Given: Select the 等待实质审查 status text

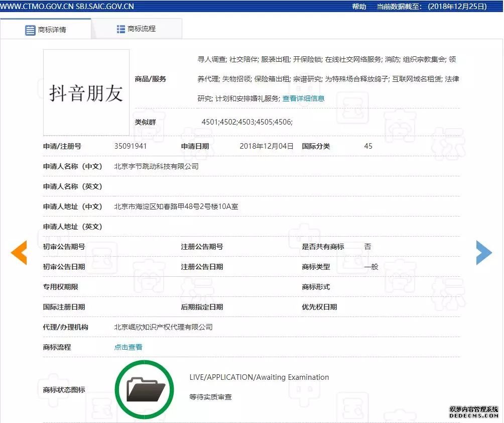Looking at the screenshot, I should pyautogui.click(x=210, y=397).
